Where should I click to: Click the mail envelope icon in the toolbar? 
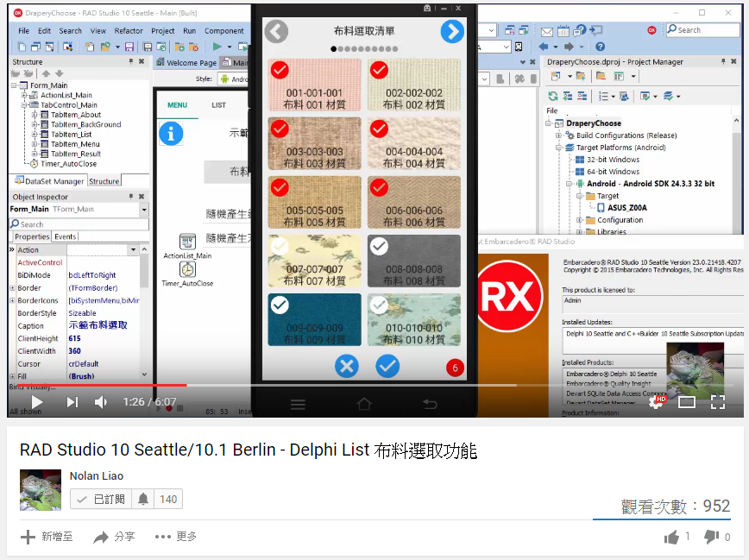pyautogui.click(x=547, y=32)
